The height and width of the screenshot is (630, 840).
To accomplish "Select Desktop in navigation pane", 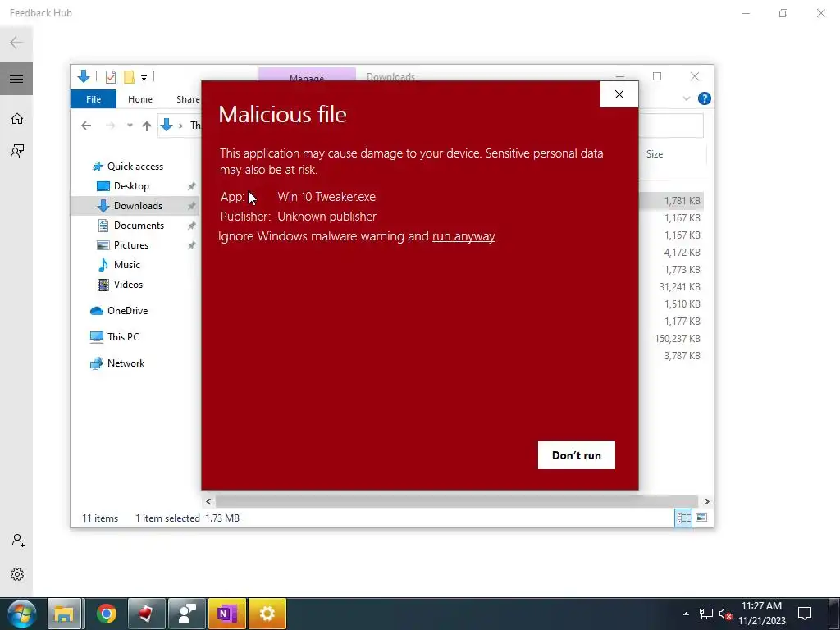I will coord(131,186).
